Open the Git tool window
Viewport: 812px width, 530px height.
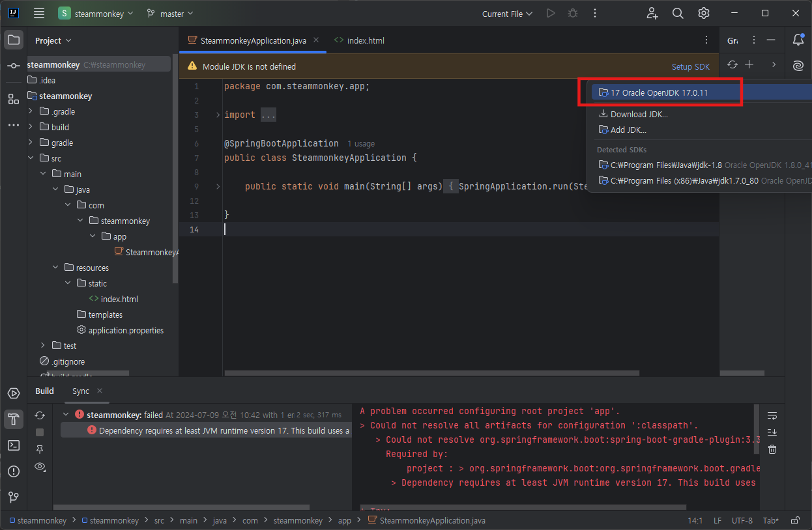click(x=14, y=497)
